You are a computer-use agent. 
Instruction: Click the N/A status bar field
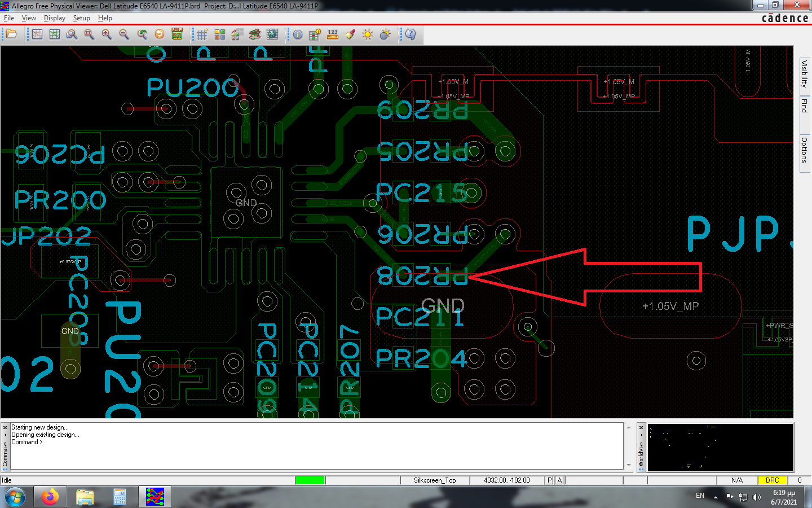[737, 480]
